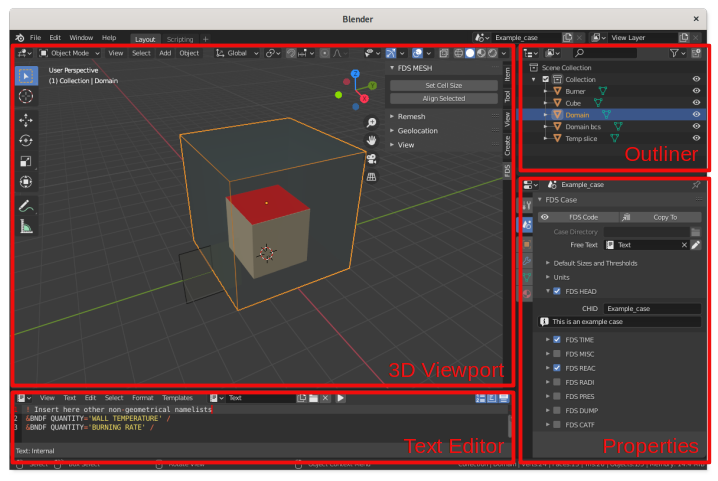Click the Set Cell Size button

444,86
